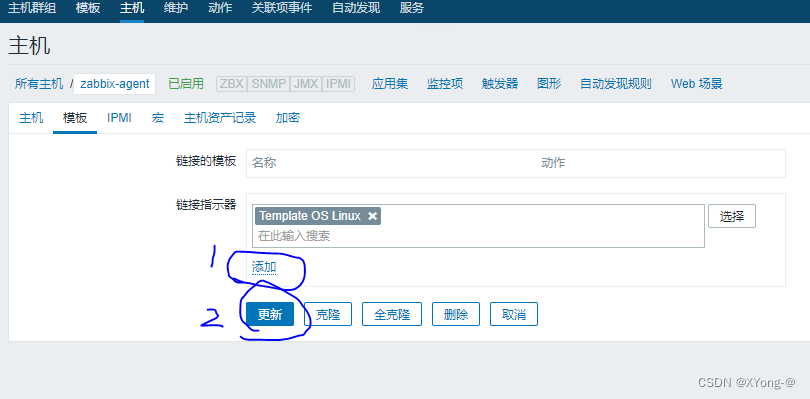Viewport: 810px width, 399px height.
Task: Switch to the 加密 tab
Action: pos(288,118)
